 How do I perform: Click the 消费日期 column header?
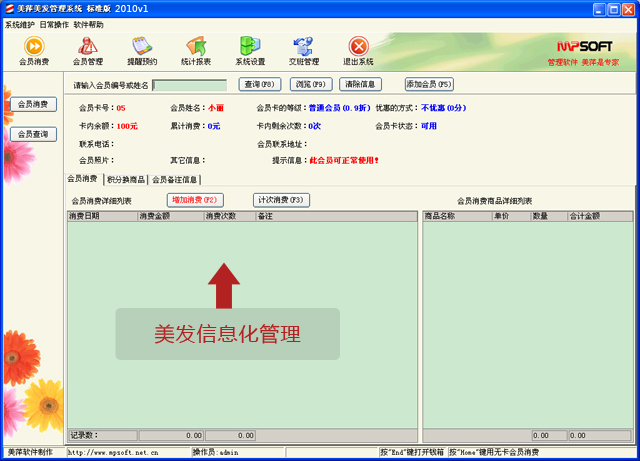102,216
